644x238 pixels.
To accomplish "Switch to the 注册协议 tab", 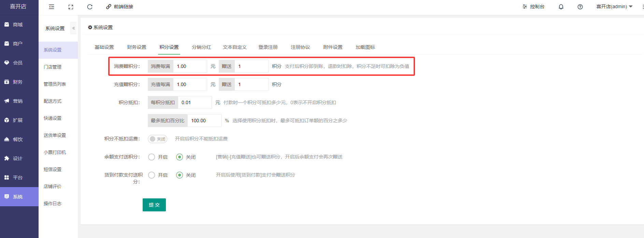I will tap(300, 47).
